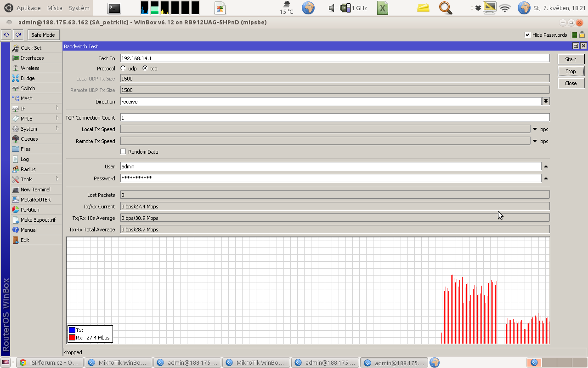Open the spreadsheet launcher in the top panel
The image size is (588, 368).
click(x=383, y=8)
